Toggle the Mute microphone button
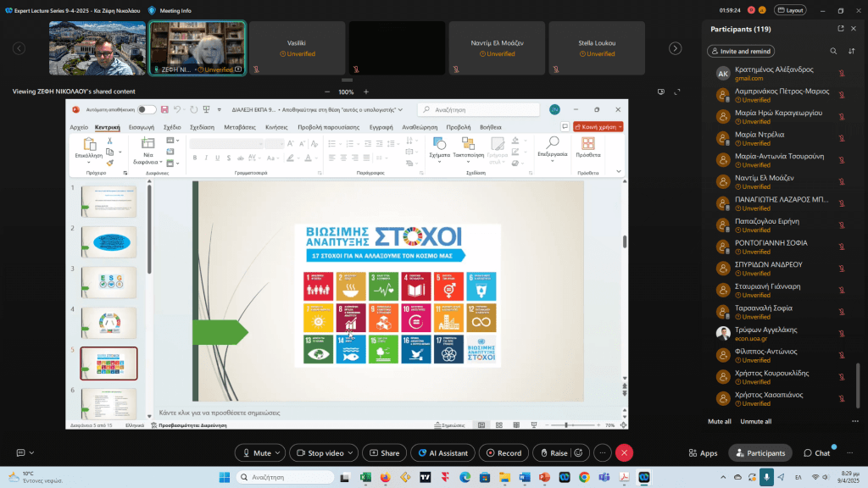The width and height of the screenshot is (868, 488). (256, 453)
